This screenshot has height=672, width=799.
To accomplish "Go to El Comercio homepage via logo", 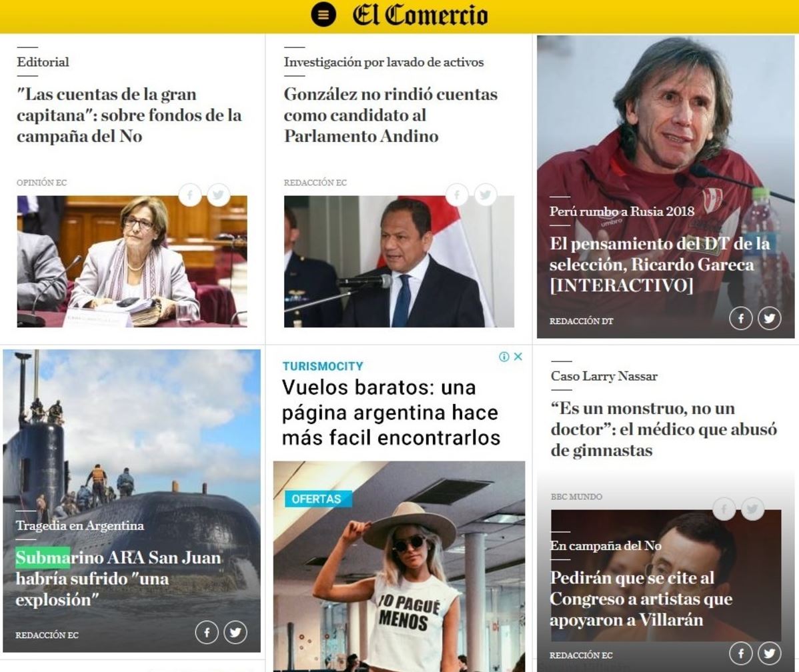I will 420,15.
